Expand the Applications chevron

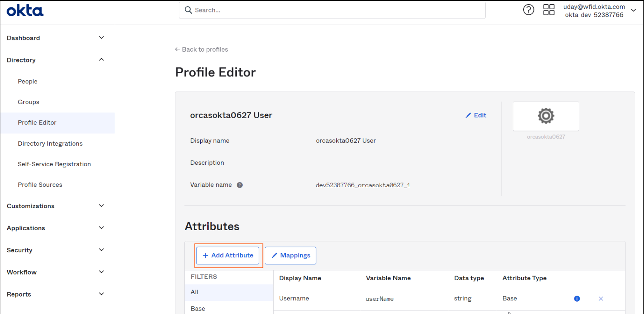[x=101, y=228]
